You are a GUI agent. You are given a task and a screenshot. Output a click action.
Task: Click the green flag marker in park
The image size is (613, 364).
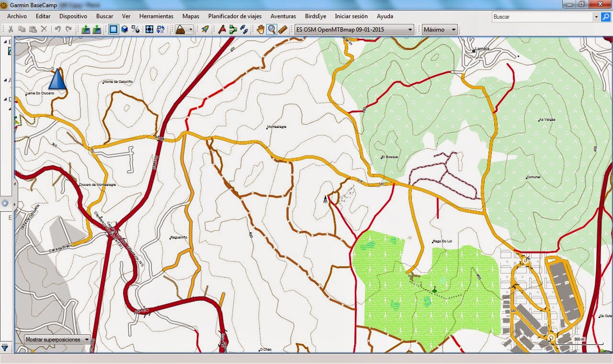434,290
